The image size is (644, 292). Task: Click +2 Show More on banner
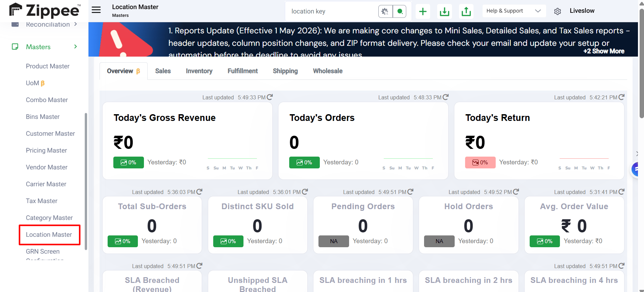pos(604,51)
